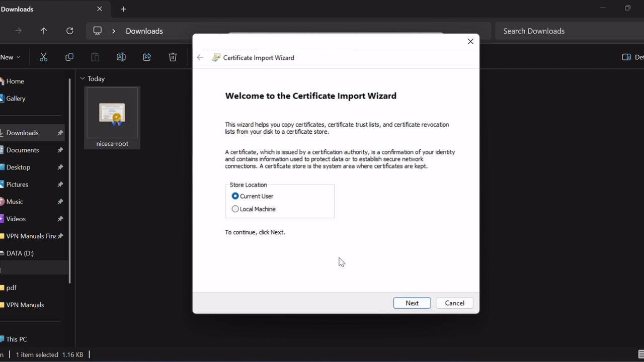Click the Rename icon in the toolbar

click(121, 57)
